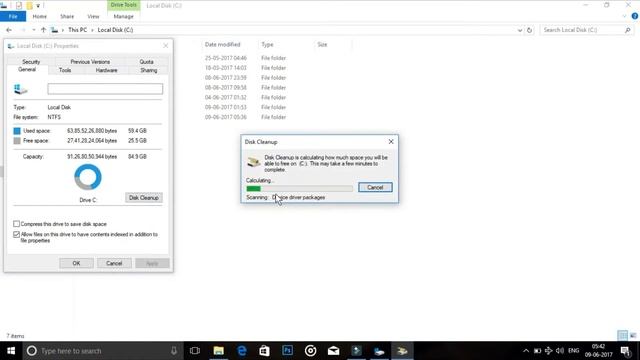Screen dimensions: 640x360
Task: Click the Disk Cleanup button in Properties
Action: point(144,198)
